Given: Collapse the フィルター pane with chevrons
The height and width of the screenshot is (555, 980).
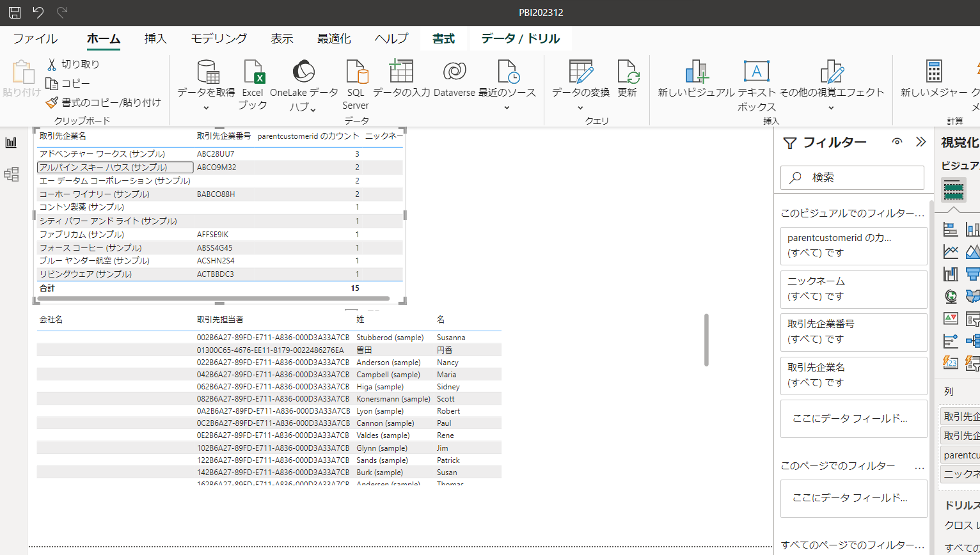Looking at the screenshot, I should point(921,142).
